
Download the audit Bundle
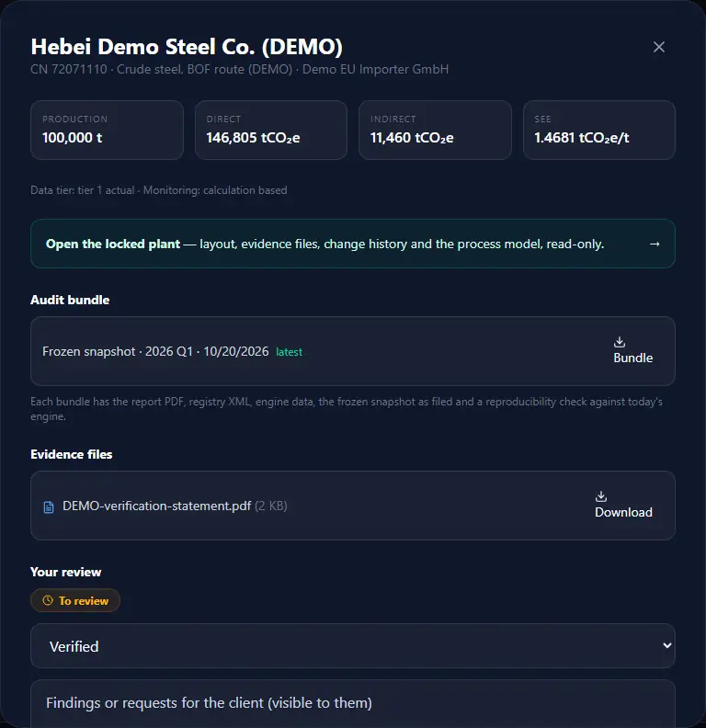click(x=632, y=351)
